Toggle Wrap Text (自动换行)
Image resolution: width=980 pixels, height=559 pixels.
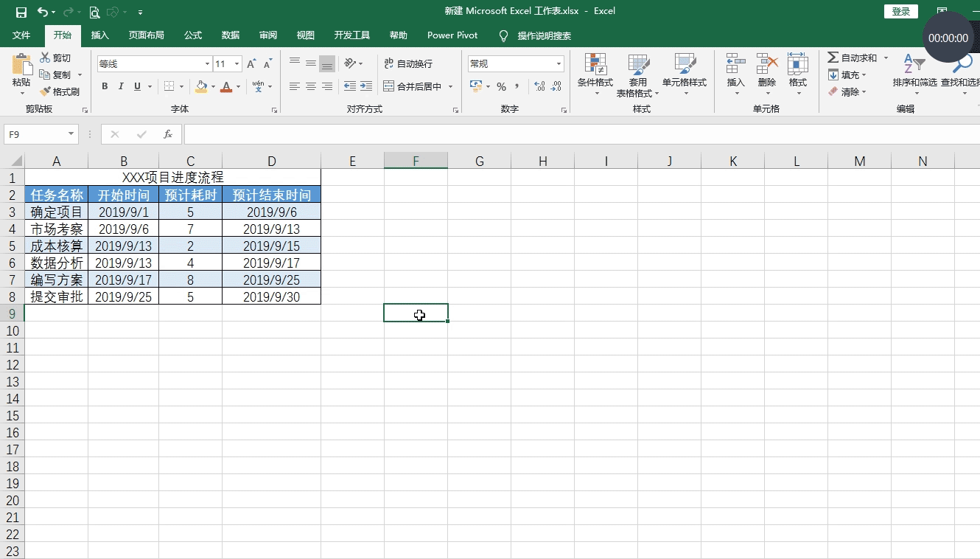point(408,64)
